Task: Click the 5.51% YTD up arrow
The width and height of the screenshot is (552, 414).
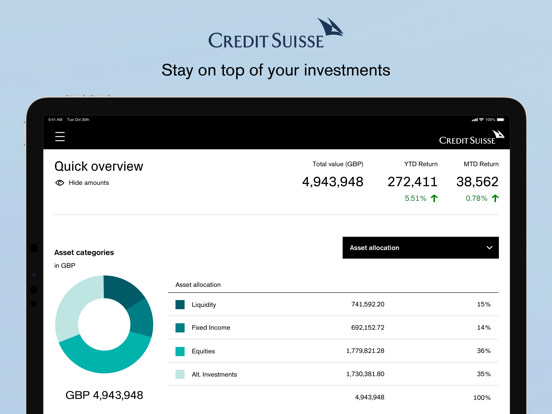Action: tap(434, 199)
